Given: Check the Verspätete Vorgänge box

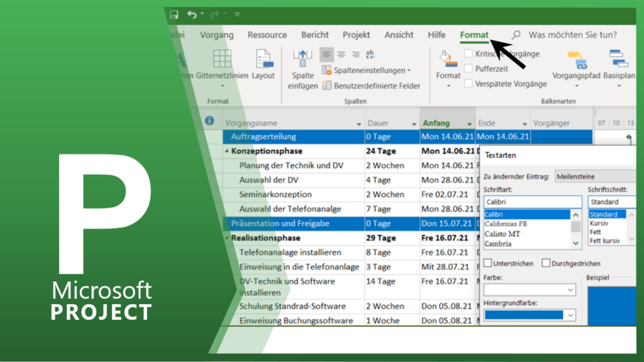Looking at the screenshot, I should [469, 83].
